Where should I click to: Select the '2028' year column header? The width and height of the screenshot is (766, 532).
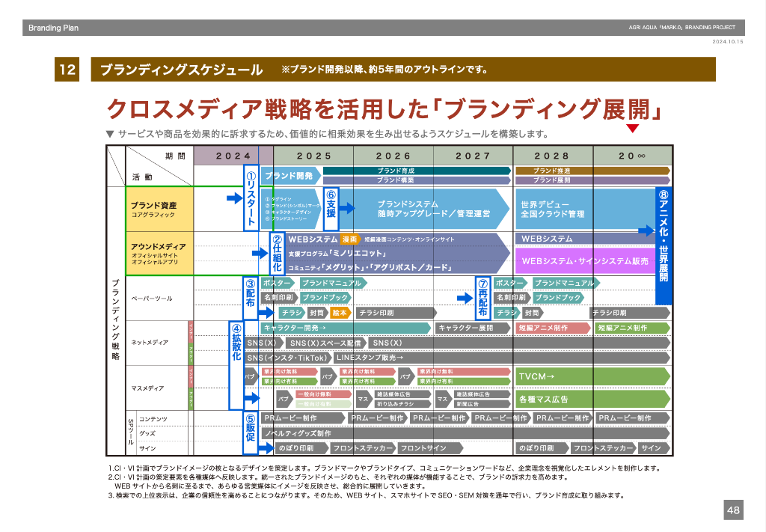click(553, 156)
